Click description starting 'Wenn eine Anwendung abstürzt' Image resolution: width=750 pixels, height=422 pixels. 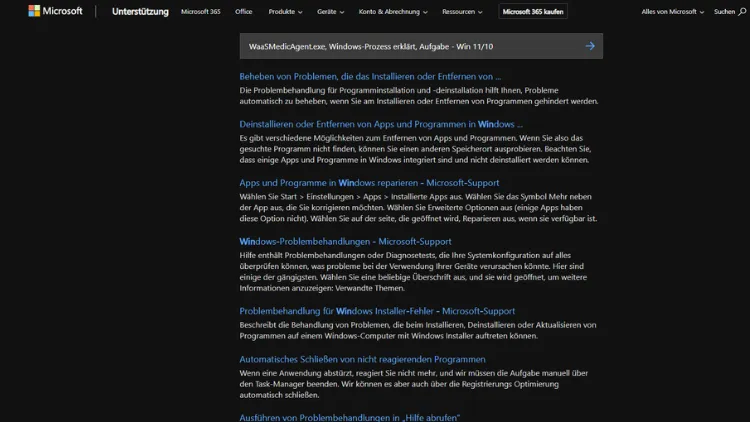pyautogui.click(x=414, y=384)
